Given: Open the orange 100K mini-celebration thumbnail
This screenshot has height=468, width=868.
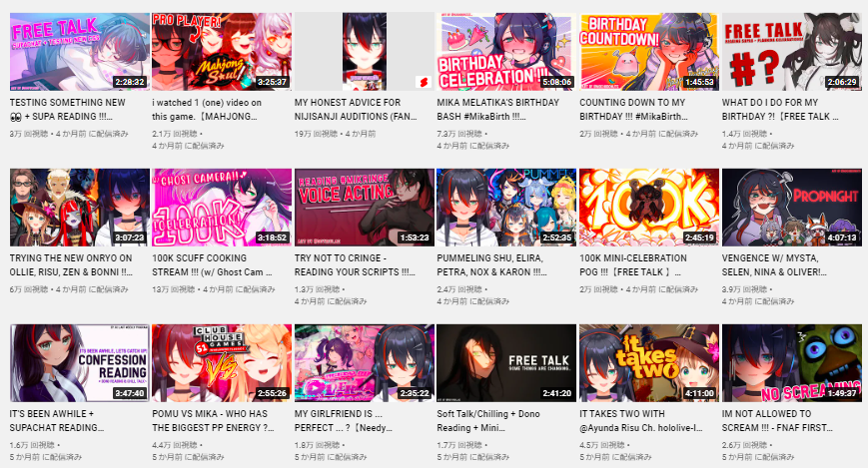Looking at the screenshot, I should [649, 208].
